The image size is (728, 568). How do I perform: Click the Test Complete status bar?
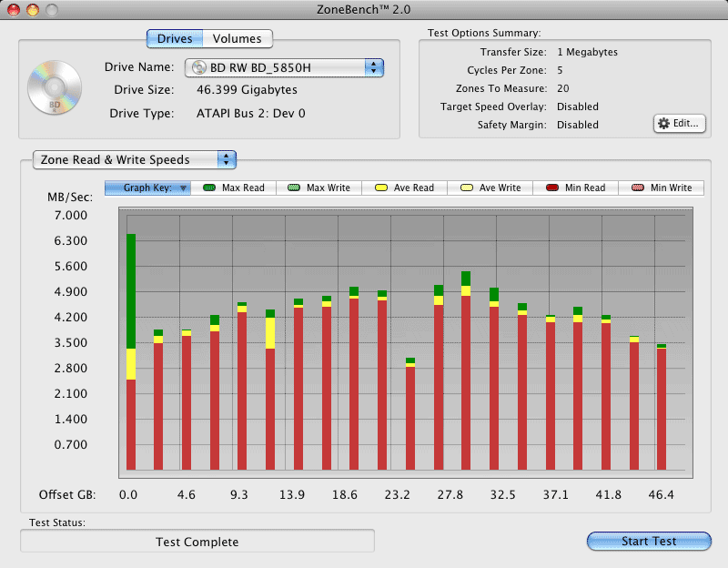197,542
